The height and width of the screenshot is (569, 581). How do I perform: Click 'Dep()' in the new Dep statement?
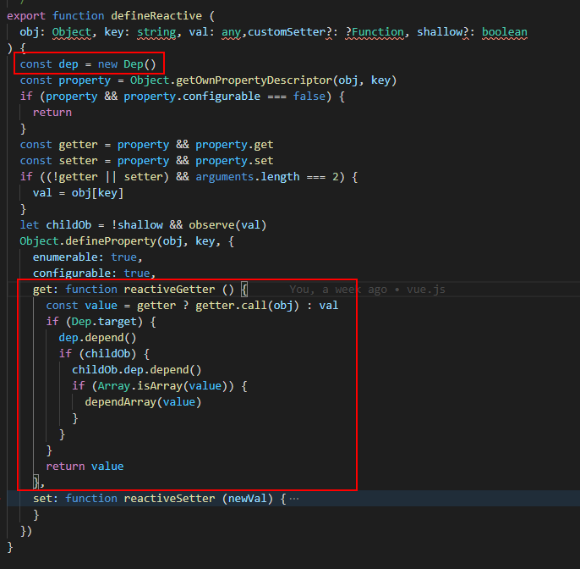tap(140, 64)
